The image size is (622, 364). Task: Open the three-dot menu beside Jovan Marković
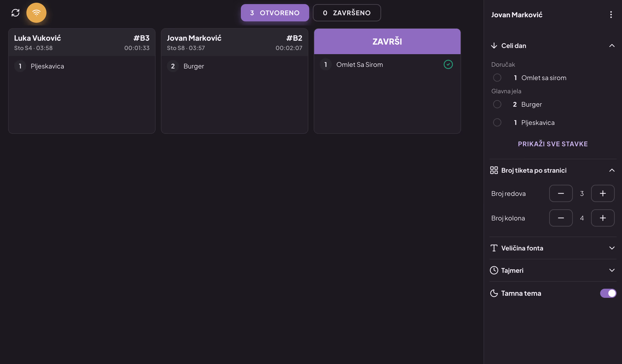[611, 15]
